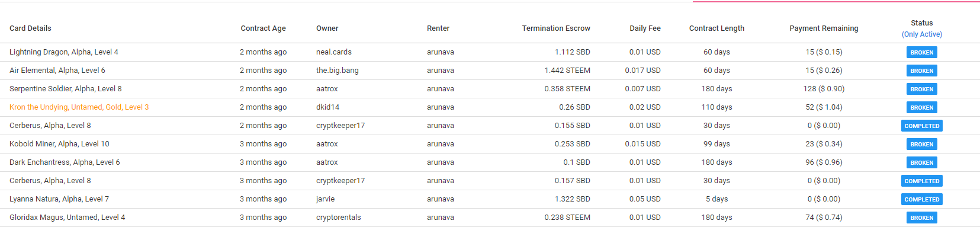Click owner cryptorentals in Gloridax Magus row
Viewport: 980px width, 227px height.
point(338,218)
